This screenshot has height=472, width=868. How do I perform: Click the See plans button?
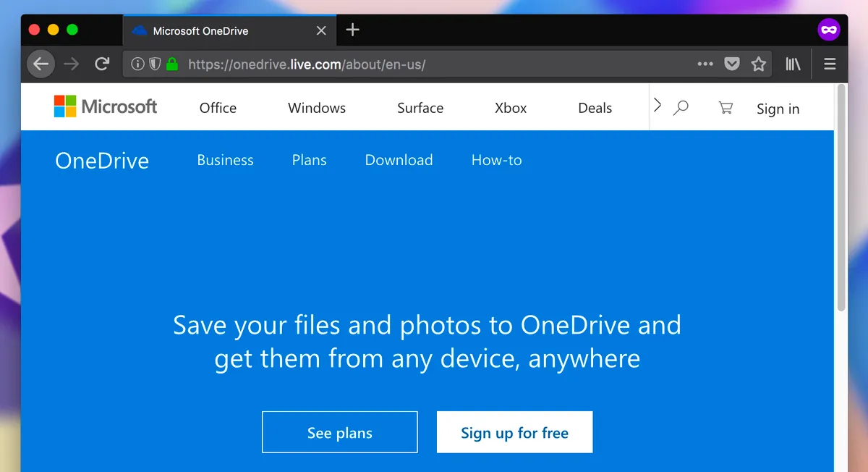click(340, 432)
